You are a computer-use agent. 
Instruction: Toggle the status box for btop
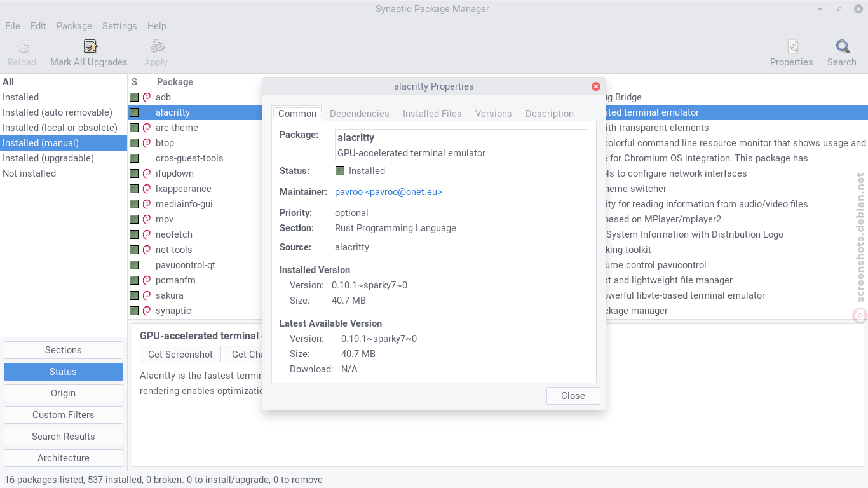pyautogui.click(x=134, y=143)
